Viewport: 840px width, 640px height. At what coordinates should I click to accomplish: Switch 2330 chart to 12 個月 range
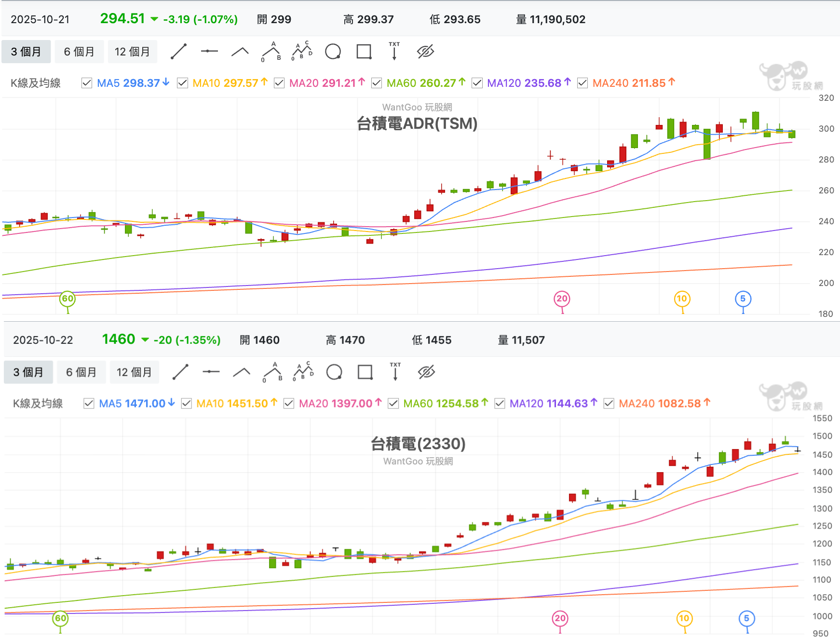click(134, 372)
